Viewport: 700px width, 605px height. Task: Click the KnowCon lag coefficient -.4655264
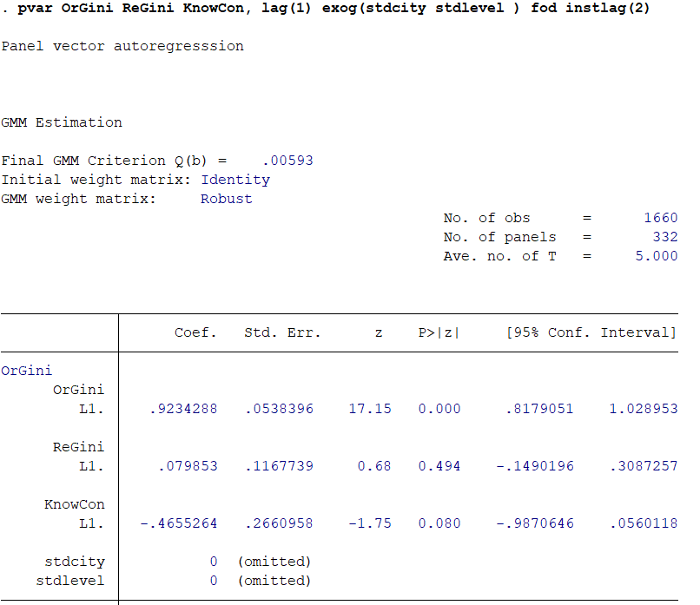pos(179,523)
